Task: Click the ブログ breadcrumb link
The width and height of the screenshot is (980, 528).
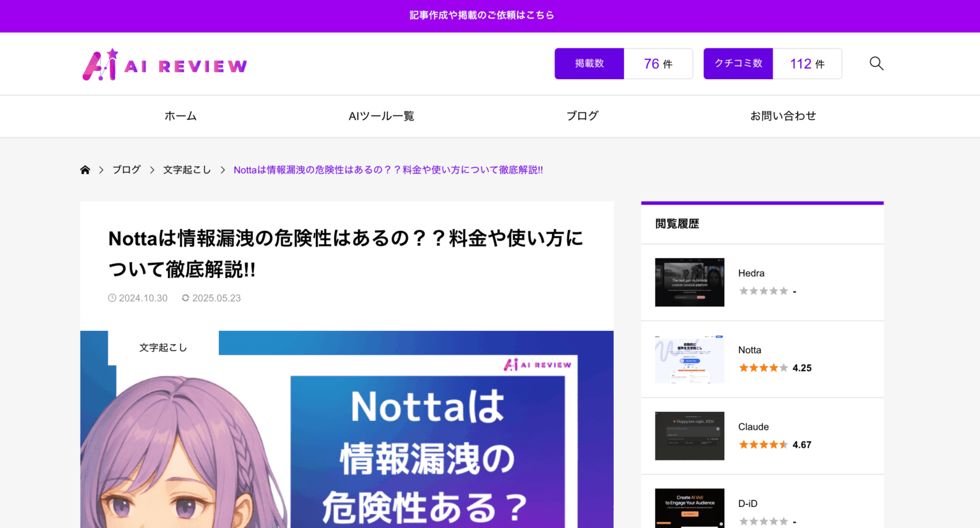Action: coord(126,169)
